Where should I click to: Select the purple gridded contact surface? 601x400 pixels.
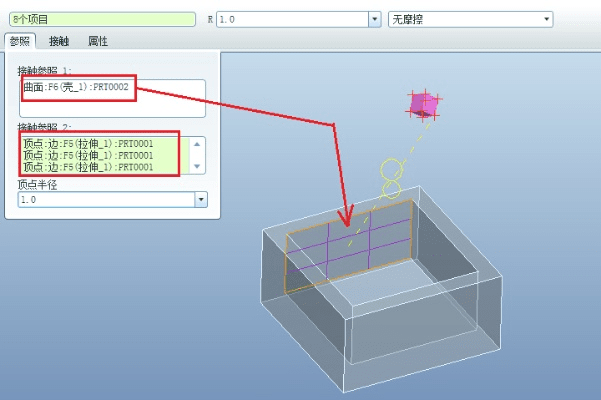pyautogui.click(x=348, y=242)
